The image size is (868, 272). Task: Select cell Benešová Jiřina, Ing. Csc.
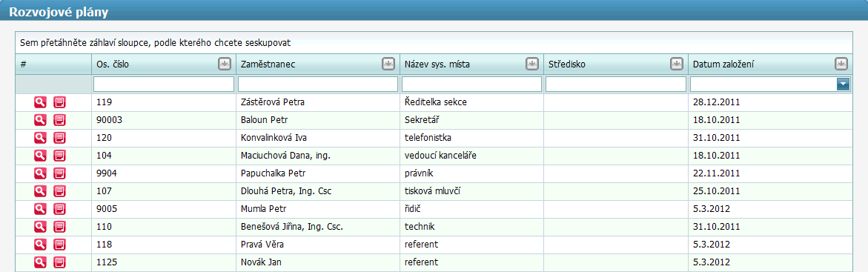click(318, 227)
